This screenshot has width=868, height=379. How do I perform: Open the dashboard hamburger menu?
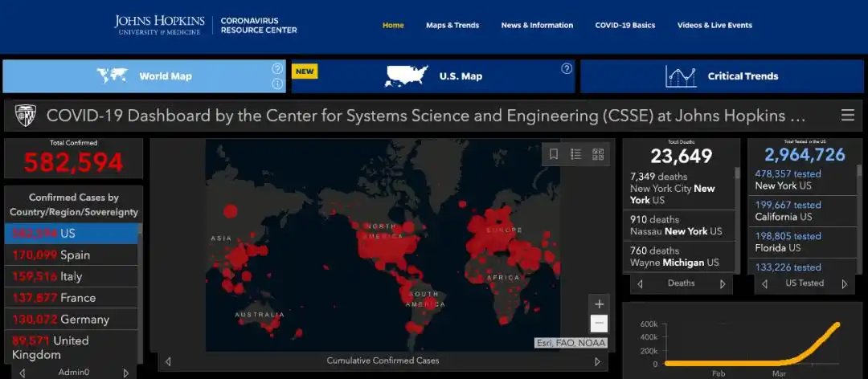tap(847, 116)
